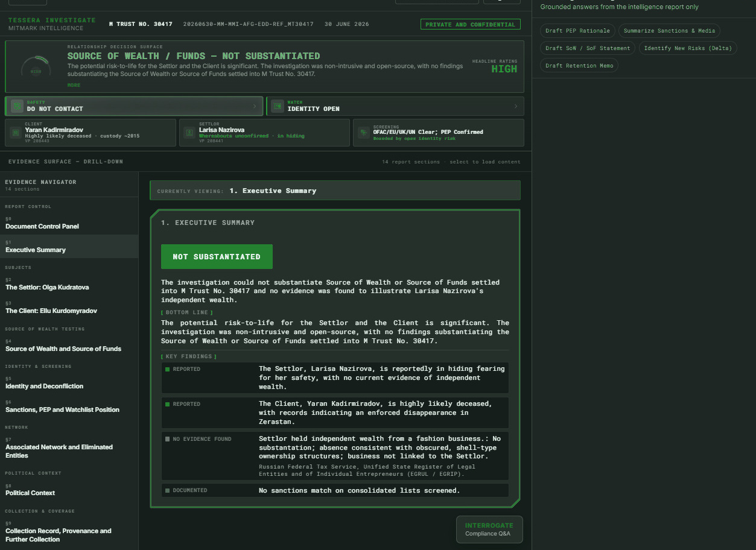Click Summarize Sanctions & Media chip
This screenshot has height=550, width=756.
669,31
